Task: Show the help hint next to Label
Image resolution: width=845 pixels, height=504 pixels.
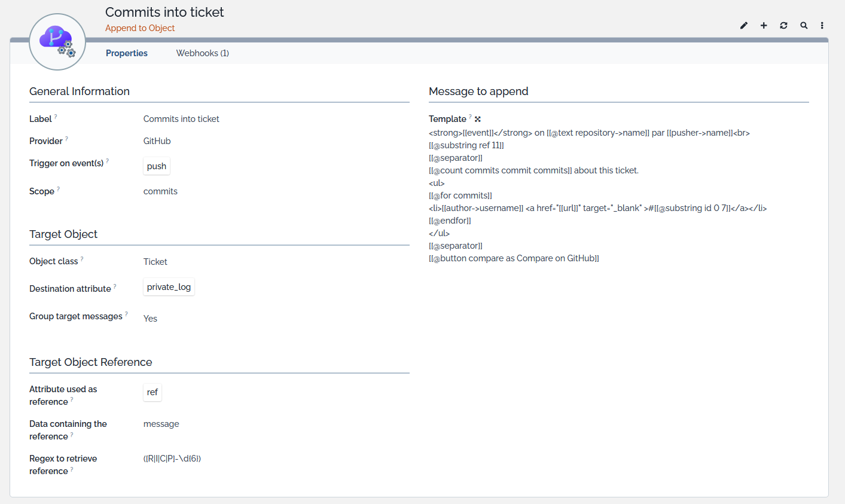Action: coord(56,116)
